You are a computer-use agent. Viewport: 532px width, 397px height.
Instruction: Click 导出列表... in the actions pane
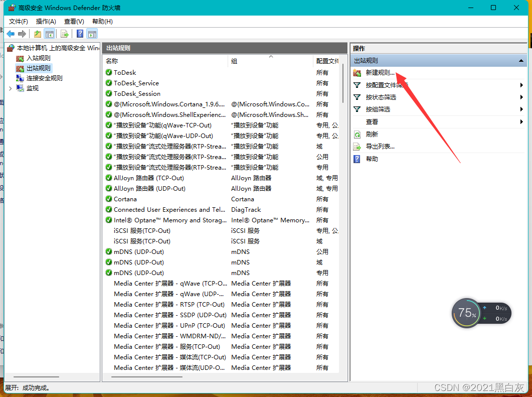tap(380, 147)
